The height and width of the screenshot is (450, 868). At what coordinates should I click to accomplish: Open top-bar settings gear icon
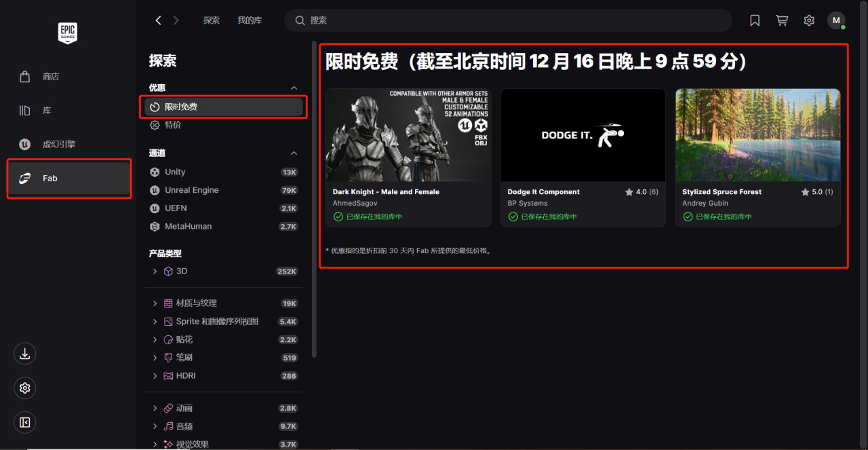(809, 20)
